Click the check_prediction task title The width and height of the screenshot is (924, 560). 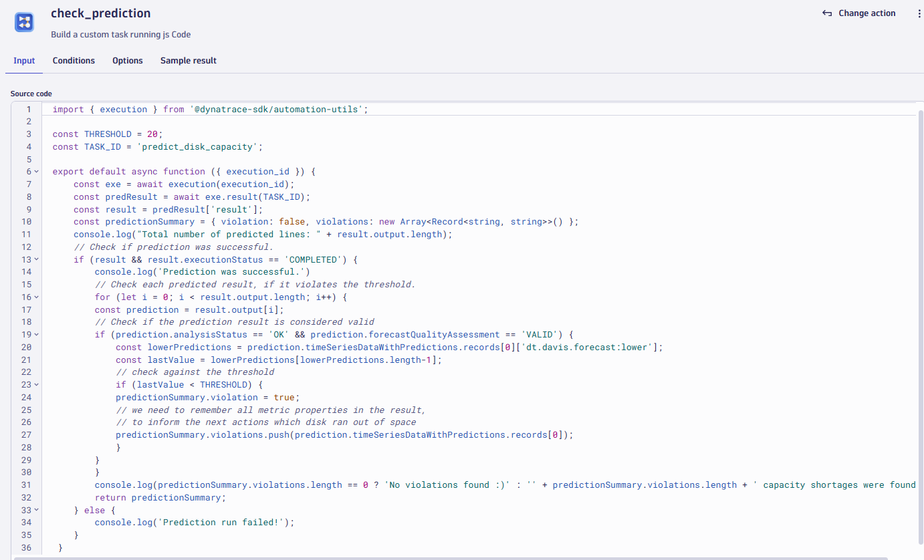(100, 13)
